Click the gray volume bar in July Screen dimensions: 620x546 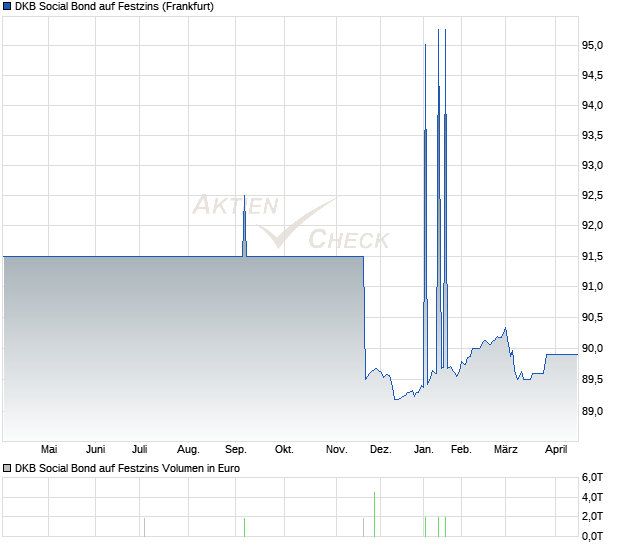pyautogui.click(x=144, y=527)
